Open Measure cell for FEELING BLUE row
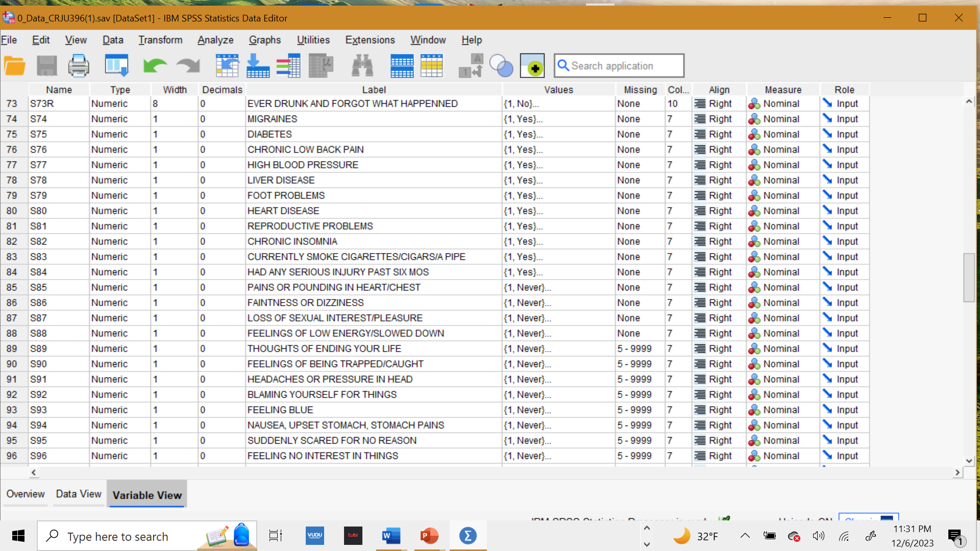Viewport: 980px width, 551px height. pyautogui.click(x=783, y=410)
